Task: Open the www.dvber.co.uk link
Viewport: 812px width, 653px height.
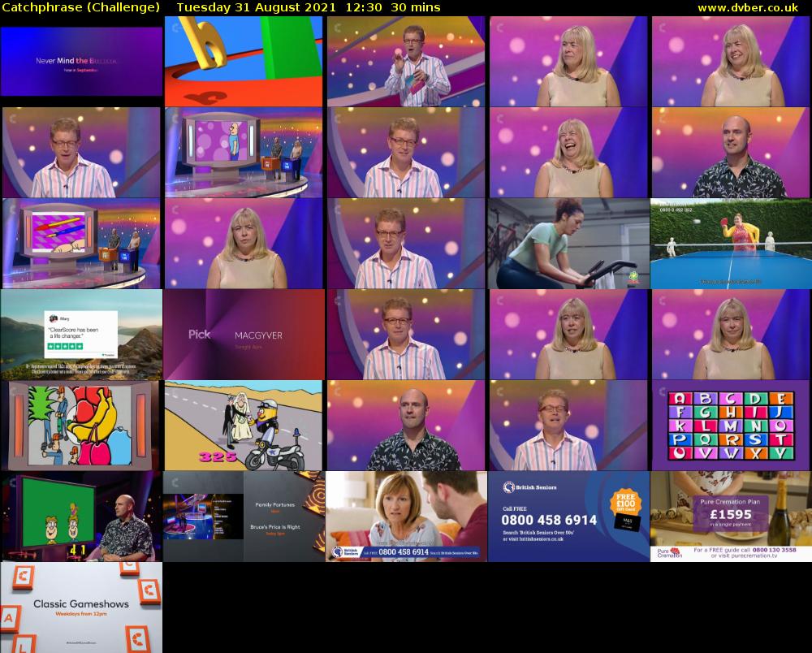Action: (x=749, y=7)
